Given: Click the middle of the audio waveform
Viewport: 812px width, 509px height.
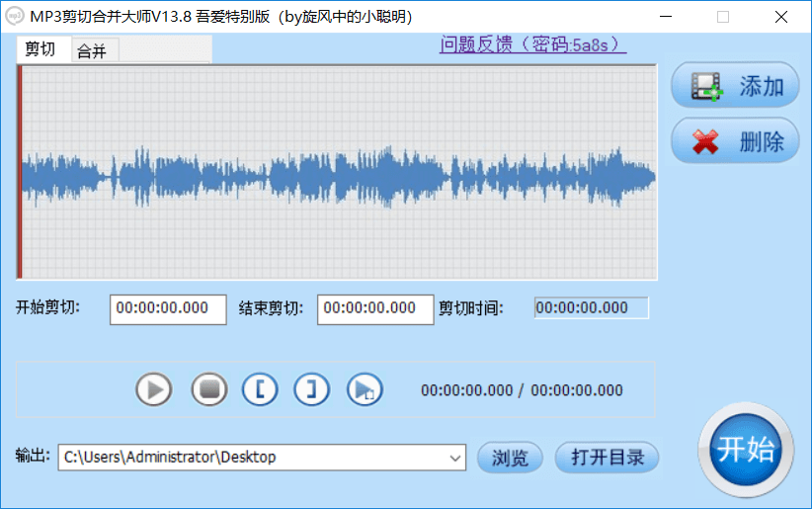Looking at the screenshot, I should 337,175.
